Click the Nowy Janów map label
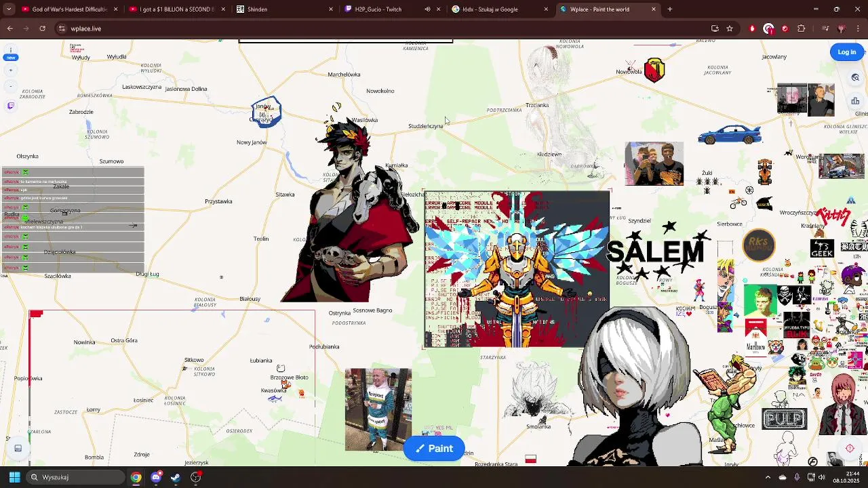Viewport: 868px width, 488px height. point(252,142)
